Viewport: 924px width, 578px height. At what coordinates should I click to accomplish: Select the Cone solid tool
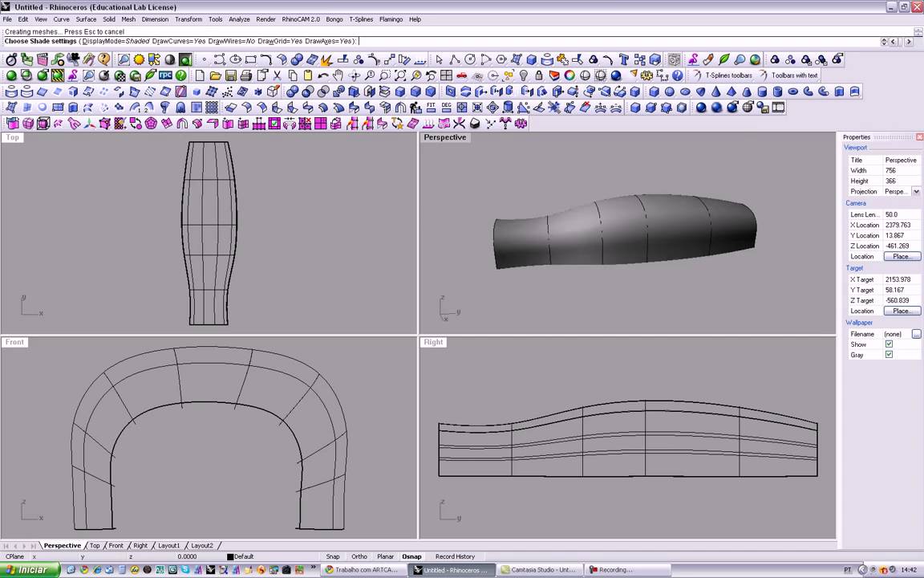coord(716,92)
